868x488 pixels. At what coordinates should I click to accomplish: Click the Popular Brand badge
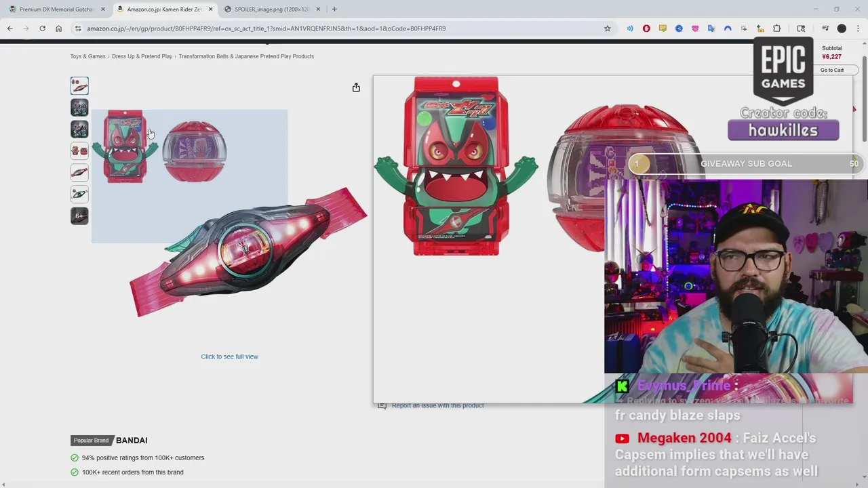tap(91, 441)
